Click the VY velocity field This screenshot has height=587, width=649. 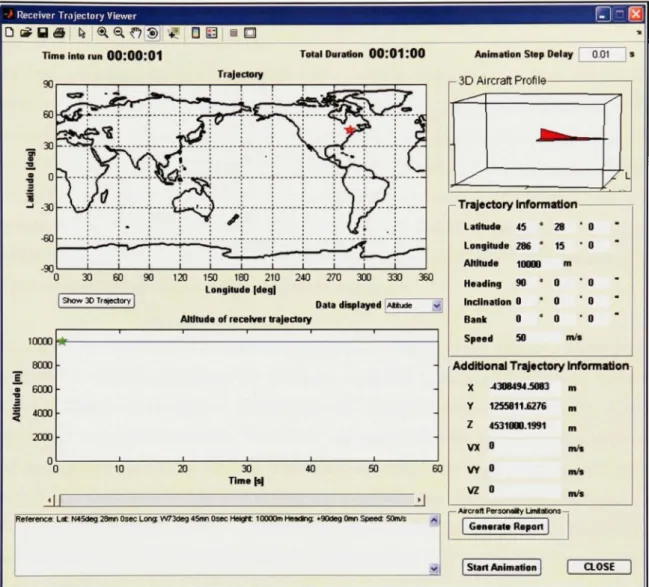(x=524, y=469)
